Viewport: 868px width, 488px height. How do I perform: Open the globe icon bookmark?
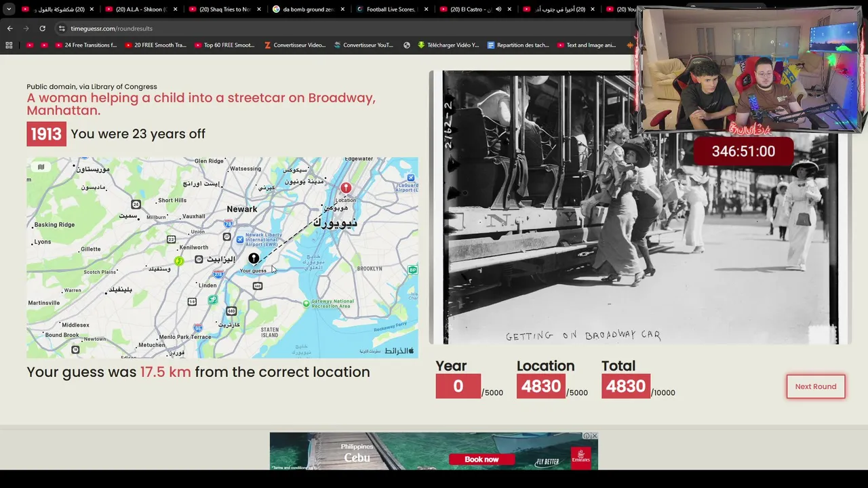pos(407,45)
